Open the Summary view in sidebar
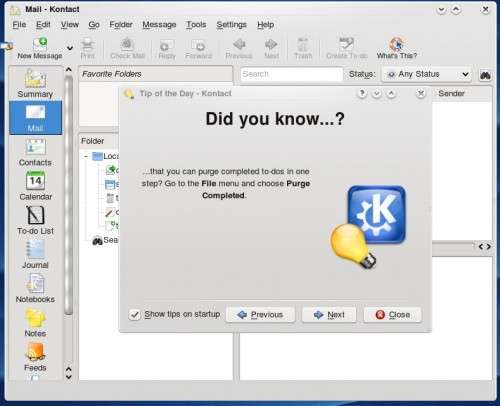This screenshot has height=406, width=500. pos(35,84)
